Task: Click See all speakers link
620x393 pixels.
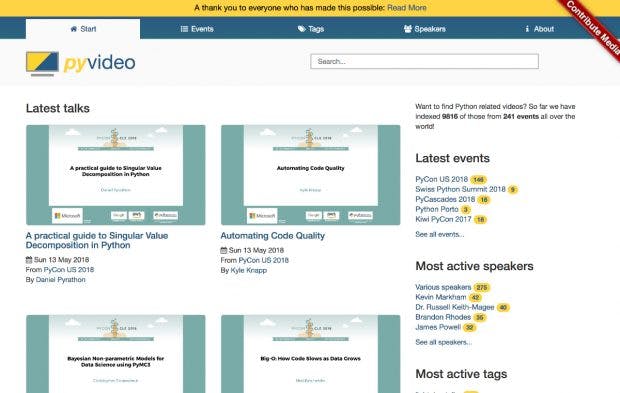Action: coord(444,342)
